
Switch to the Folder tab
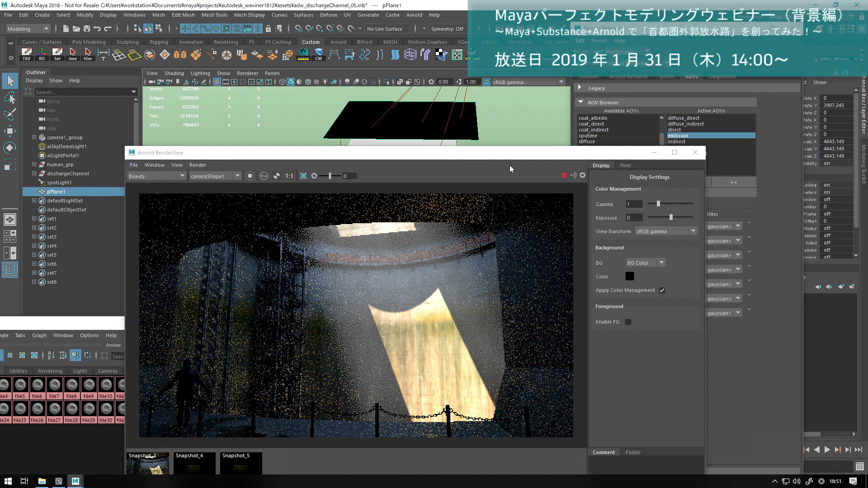[633, 452]
